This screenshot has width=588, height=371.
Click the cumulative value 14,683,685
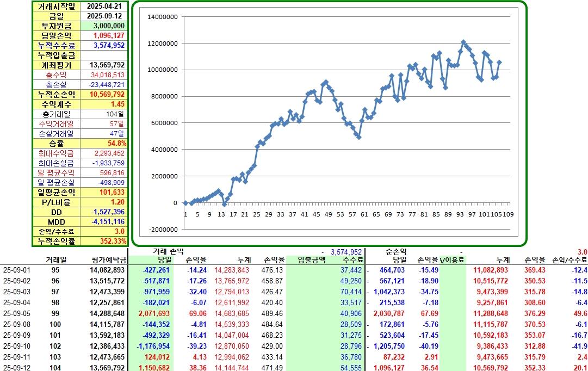[x=232, y=313]
